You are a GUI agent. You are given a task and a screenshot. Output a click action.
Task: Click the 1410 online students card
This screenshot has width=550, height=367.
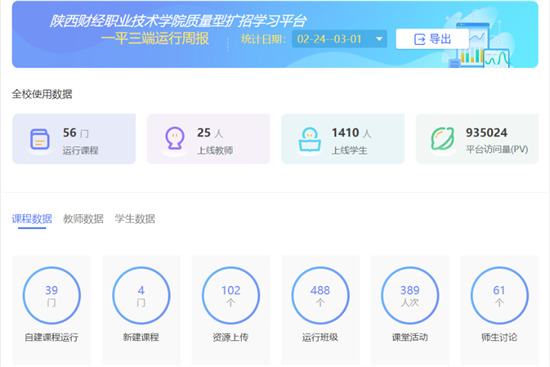[343, 139]
